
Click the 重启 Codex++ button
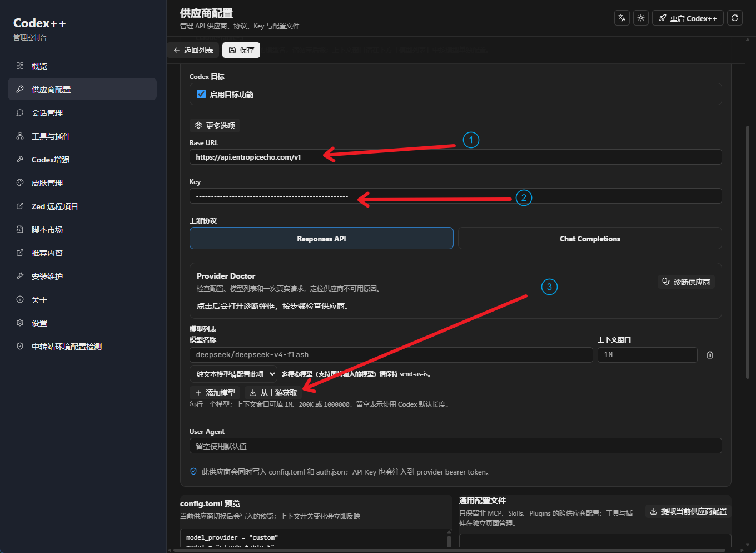688,18
